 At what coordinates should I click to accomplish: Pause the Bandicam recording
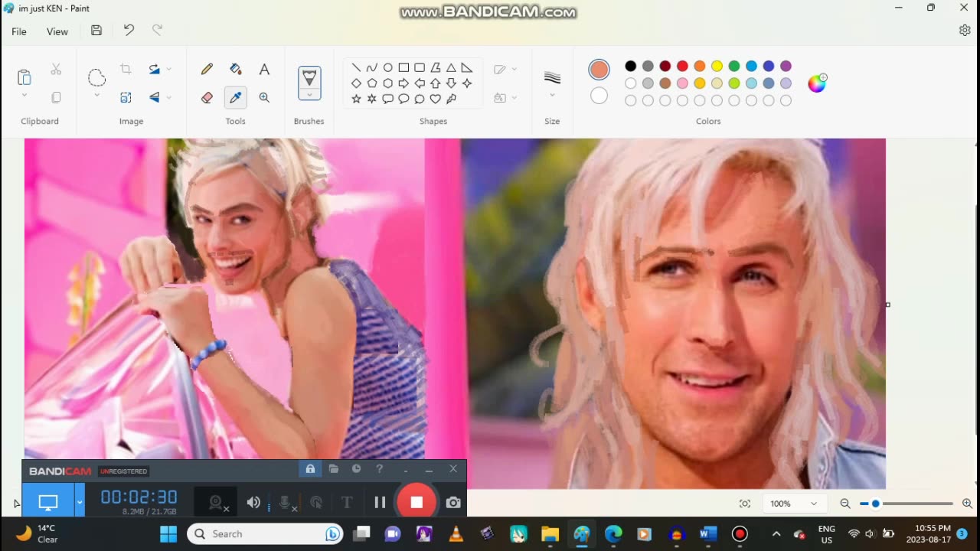(380, 502)
